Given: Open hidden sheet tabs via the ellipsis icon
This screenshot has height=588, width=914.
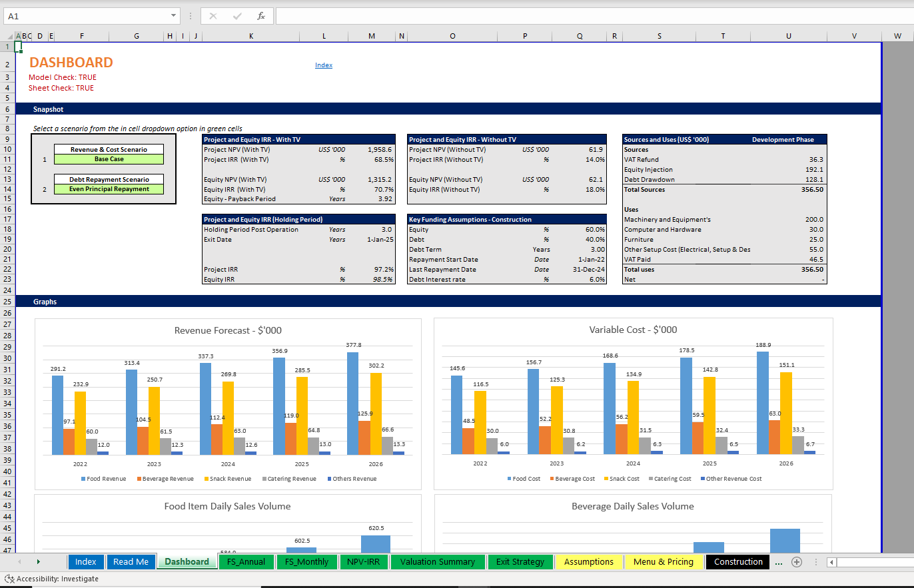Looking at the screenshot, I should [x=777, y=561].
